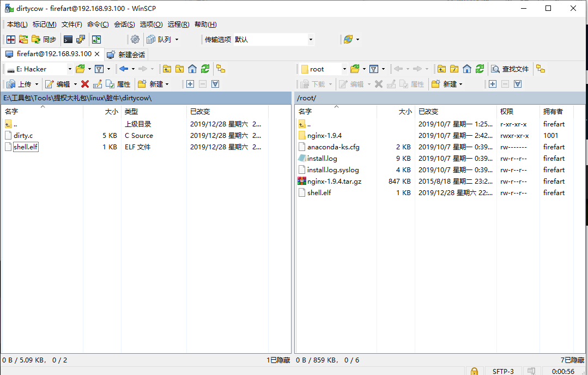Delete selected local file with red X
Viewport: 588px width, 375px height.
coord(85,84)
